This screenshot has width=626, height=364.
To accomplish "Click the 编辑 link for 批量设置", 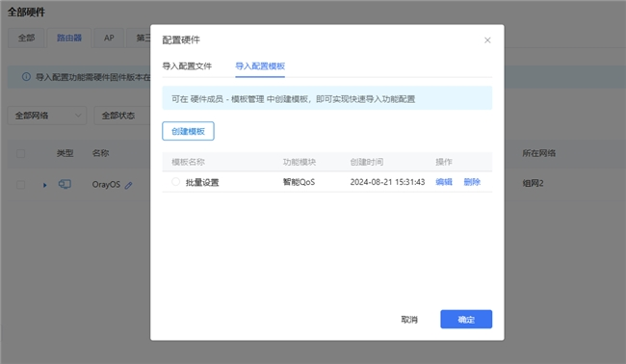I will (444, 182).
